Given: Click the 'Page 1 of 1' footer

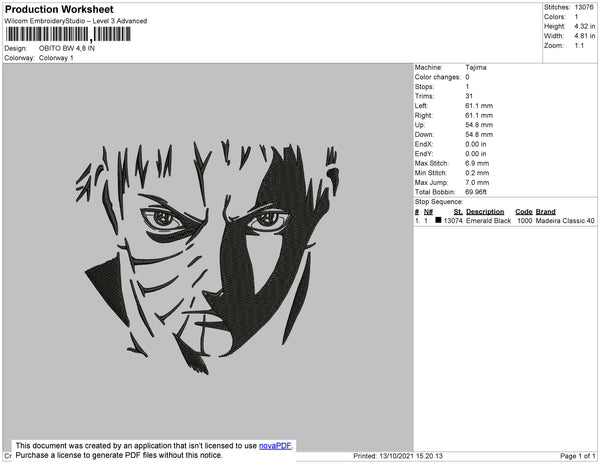Looking at the screenshot, I should point(578,456).
